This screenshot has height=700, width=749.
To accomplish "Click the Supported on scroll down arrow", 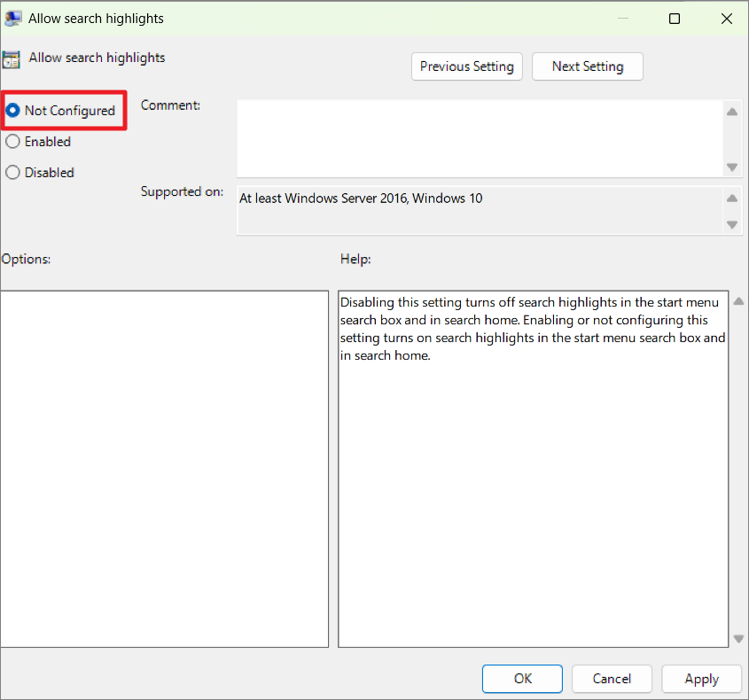I will tap(732, 224).
